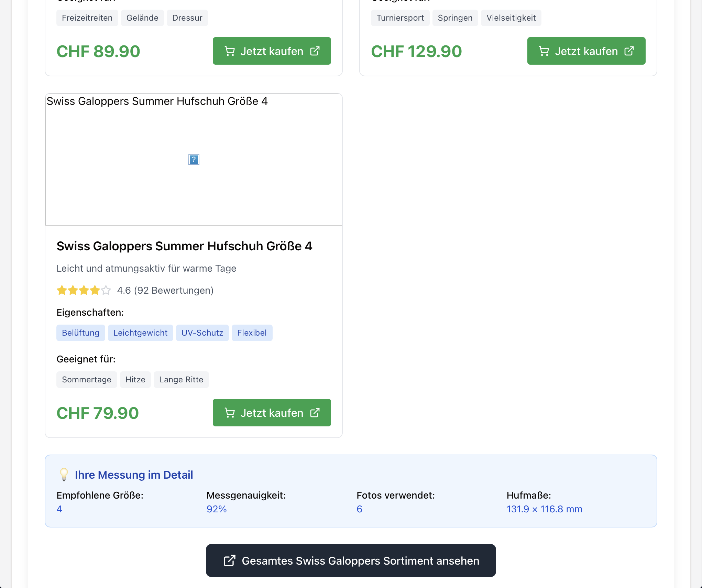Click the Sommertage suitability tag
The width and height of the screenshot is (702, 588).
pos(87,380)
